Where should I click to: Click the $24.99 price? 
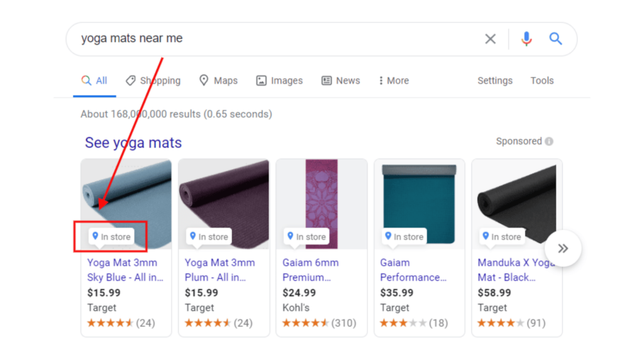[299, 293]
